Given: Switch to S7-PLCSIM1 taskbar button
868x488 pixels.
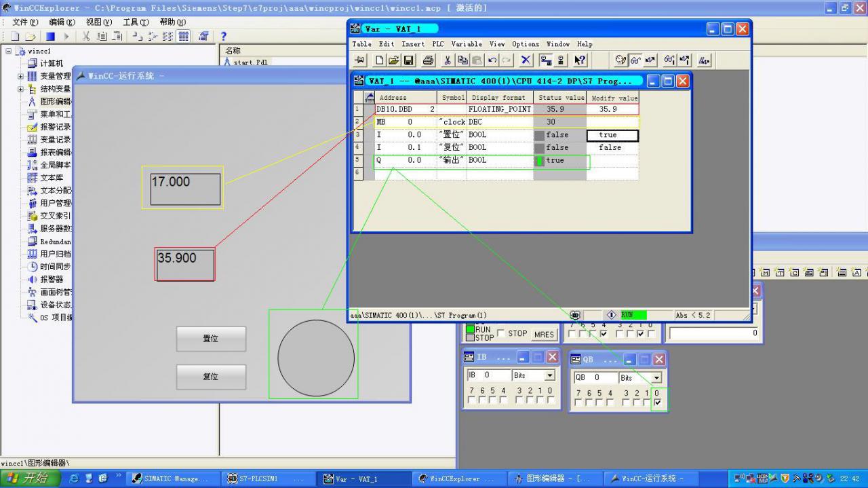Looking at the screenshot, I should coord(269,478).
